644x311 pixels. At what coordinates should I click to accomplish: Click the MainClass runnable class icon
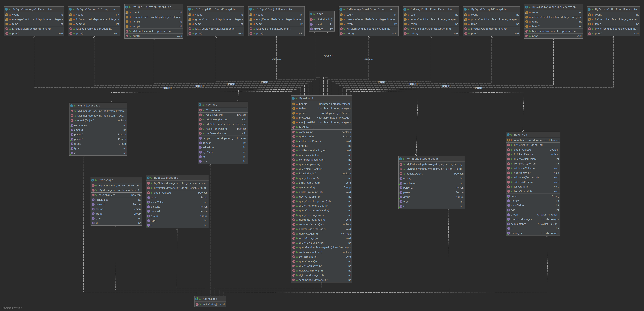(x=197, y=299)
